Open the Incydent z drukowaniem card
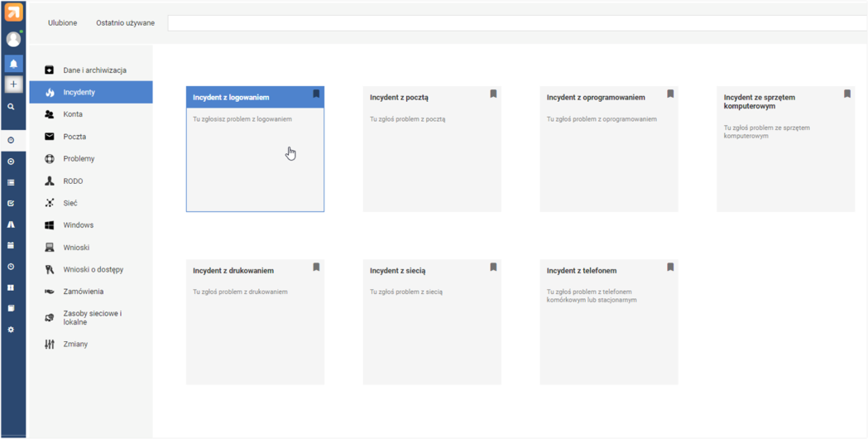Screen dimensions: 868x439 pos(255,322)
